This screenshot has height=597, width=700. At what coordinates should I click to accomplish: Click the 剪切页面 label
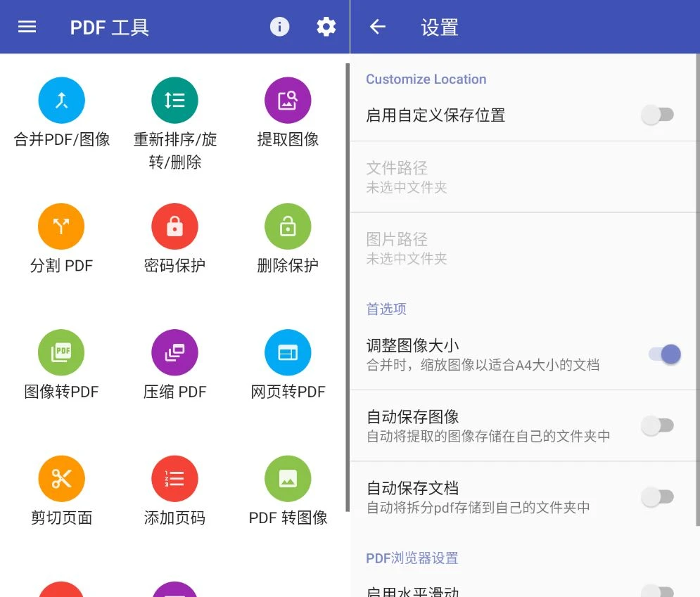click(x=62, y=518)
